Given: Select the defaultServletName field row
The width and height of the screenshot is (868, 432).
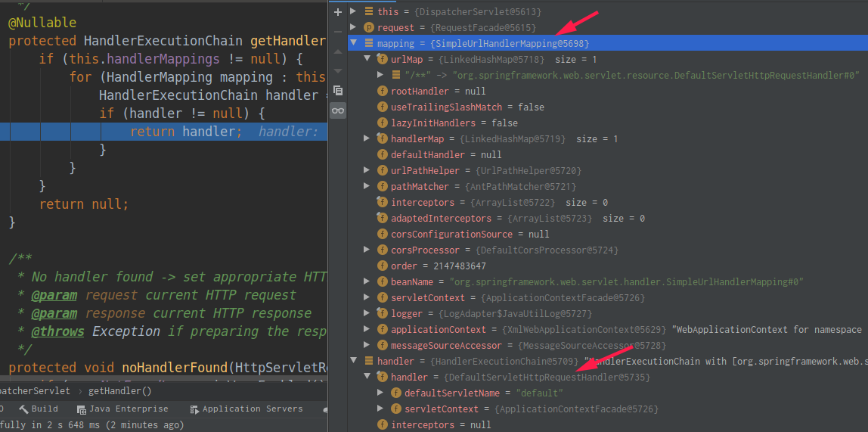Looking at the screenshot, I should pyautogui.click(x=483, y=393).
